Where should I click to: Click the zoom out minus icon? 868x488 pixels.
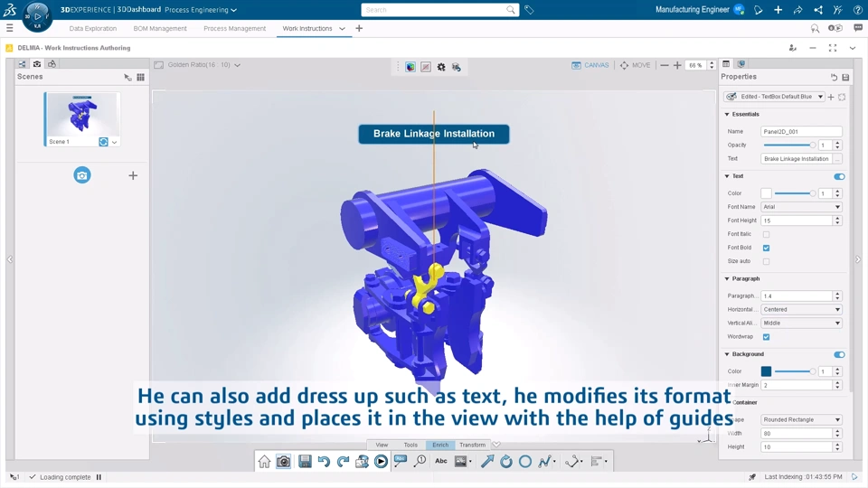point(665,65)
